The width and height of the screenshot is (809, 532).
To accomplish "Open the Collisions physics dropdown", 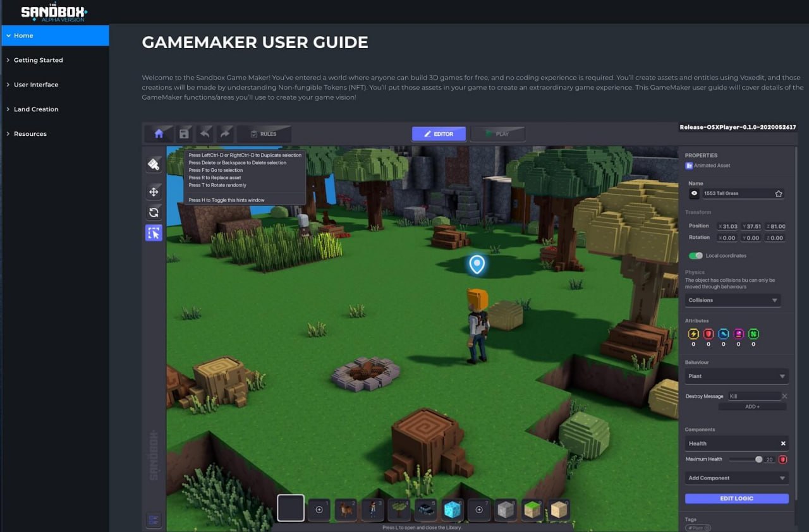I will (x=733, y=300).
